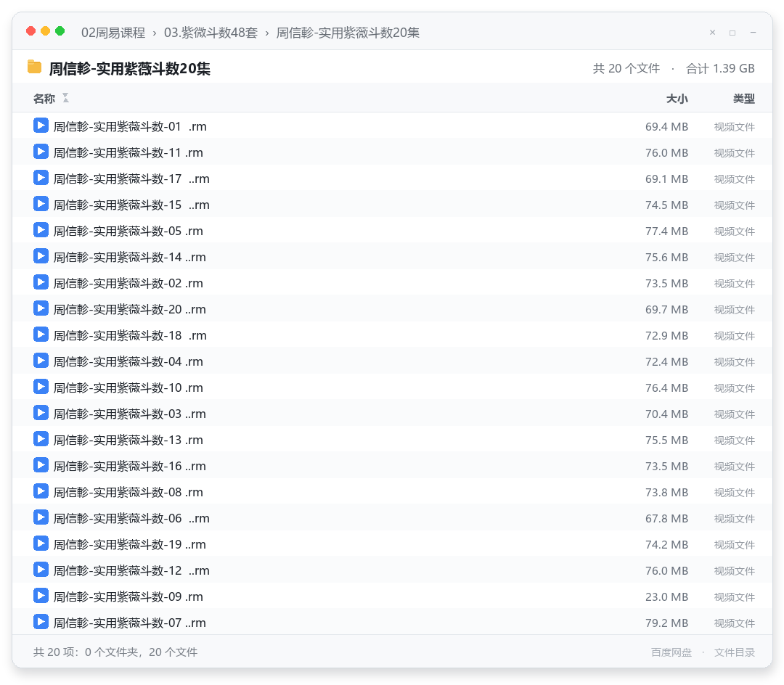Select file name 周信畛-实用紫薇斗数-18 .rm
784x685 pixels.
tap(130, 335)
